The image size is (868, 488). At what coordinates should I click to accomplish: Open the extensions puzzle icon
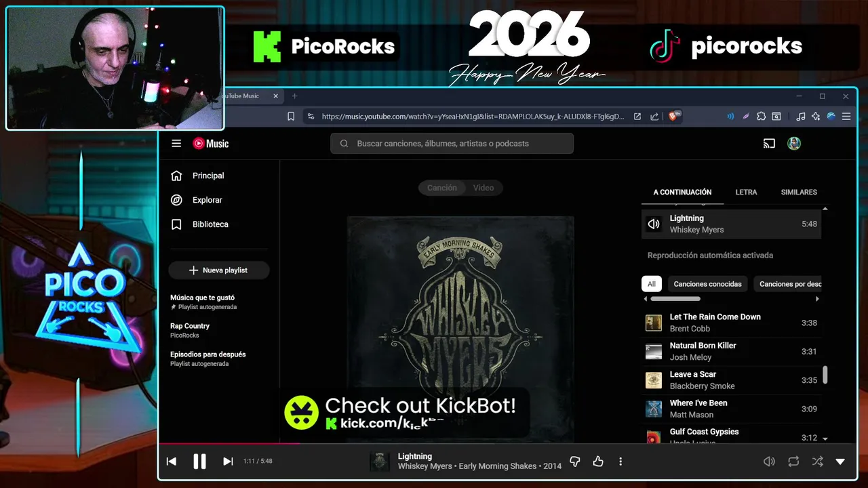click(762, 117)
